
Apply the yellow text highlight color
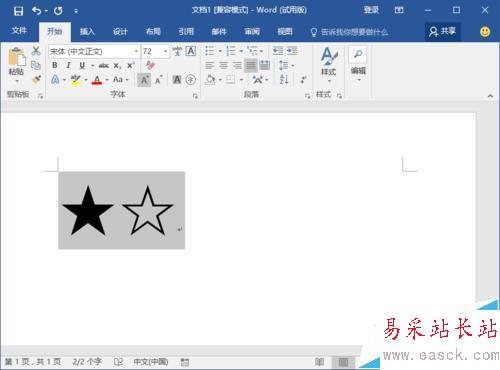pyautogui.click(x=76, y=80)
